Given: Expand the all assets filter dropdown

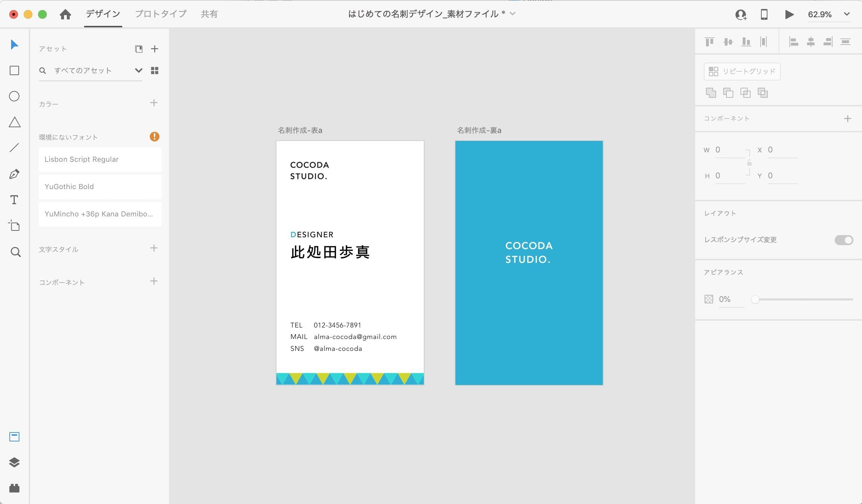Looking at the screenshot, I should tap(138, 70).
